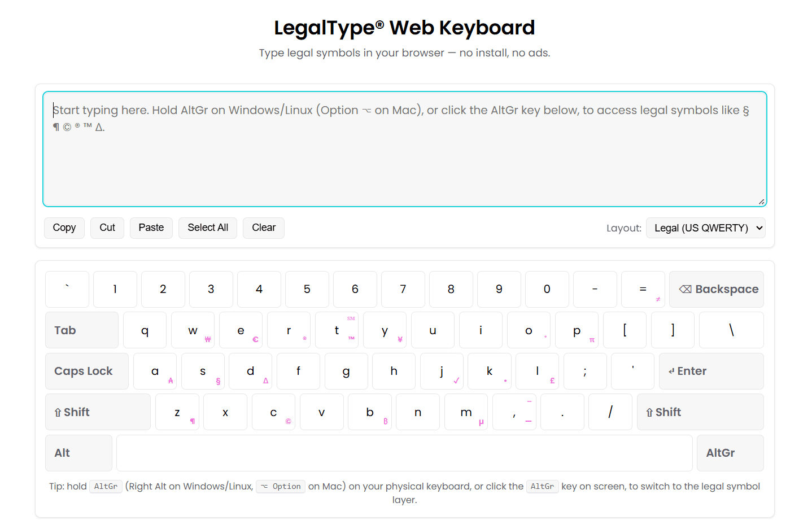The height and width of the screenshot is (529, 812).
Task: Tap the v key
Action: (321, 412)
